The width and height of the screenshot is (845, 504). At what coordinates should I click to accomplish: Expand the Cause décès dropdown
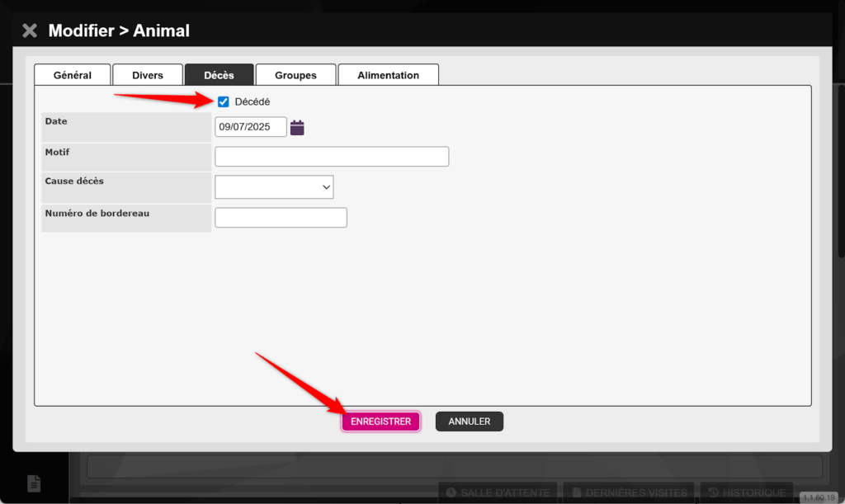274,187
